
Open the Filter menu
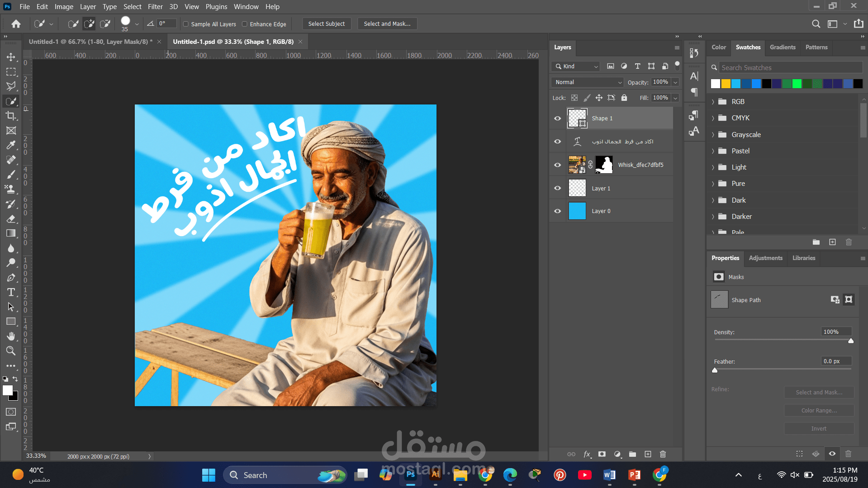pos(155,7)
